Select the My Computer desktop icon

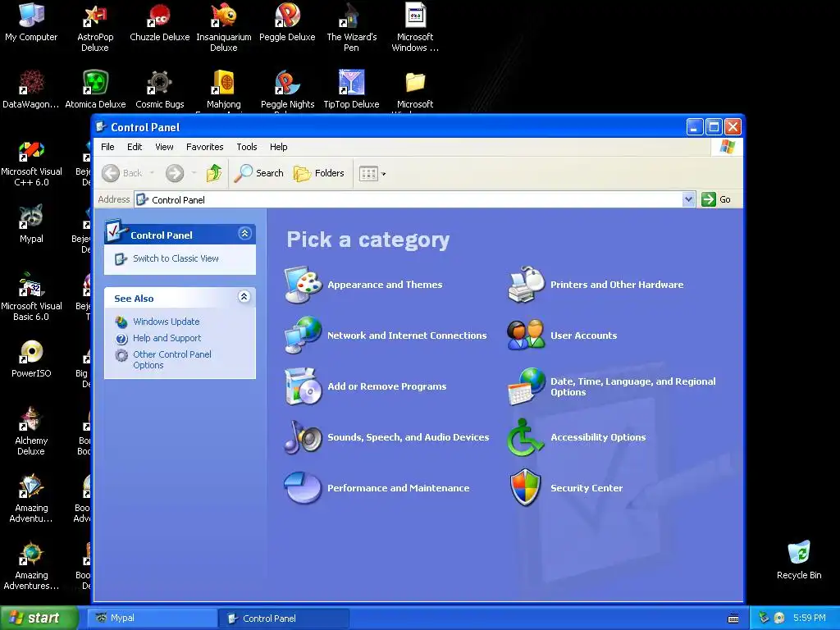31,22
